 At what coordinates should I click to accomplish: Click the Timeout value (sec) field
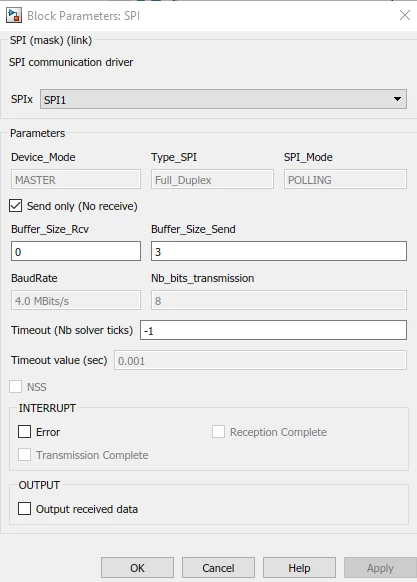(260, 360)
